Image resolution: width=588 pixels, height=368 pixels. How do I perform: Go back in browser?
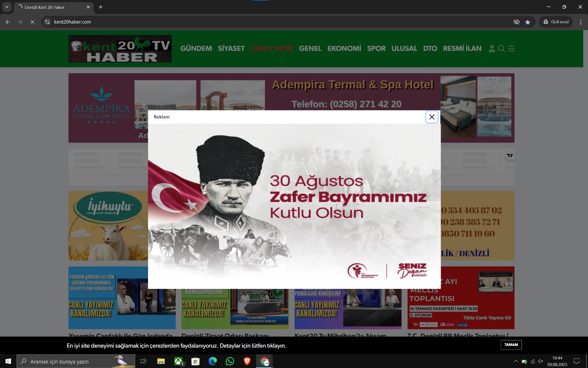(x=8, y=22)
